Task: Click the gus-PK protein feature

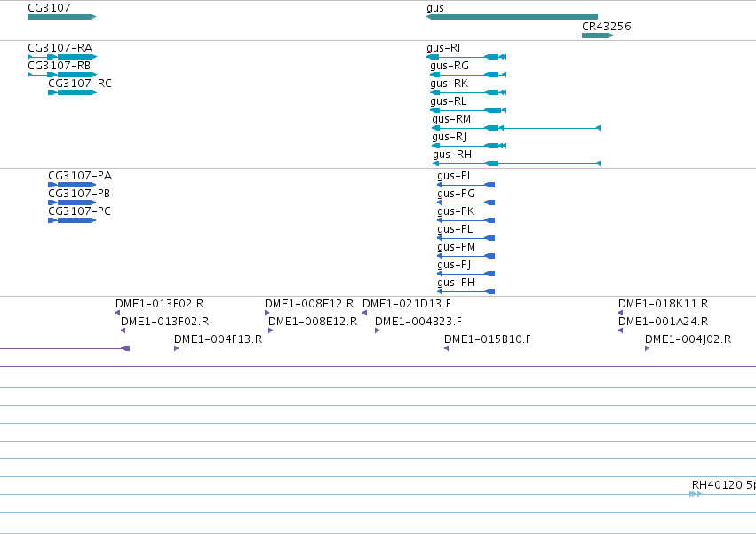Action: pos(466,220)
